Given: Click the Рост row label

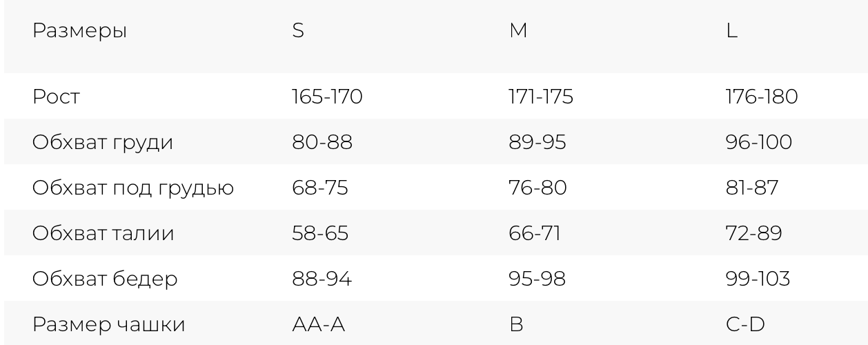Looking at the screenshot, I should click(x=57, y=97).
